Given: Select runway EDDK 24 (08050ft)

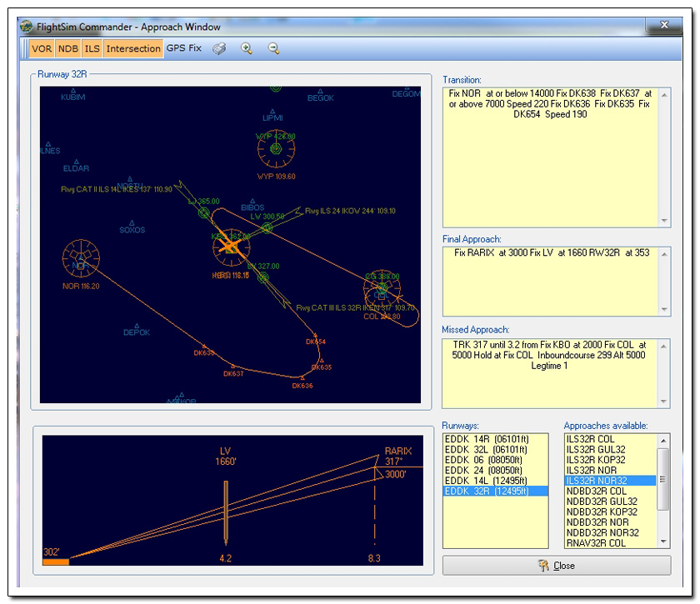Looking at the screenshot, I should (x=495, y=470).
